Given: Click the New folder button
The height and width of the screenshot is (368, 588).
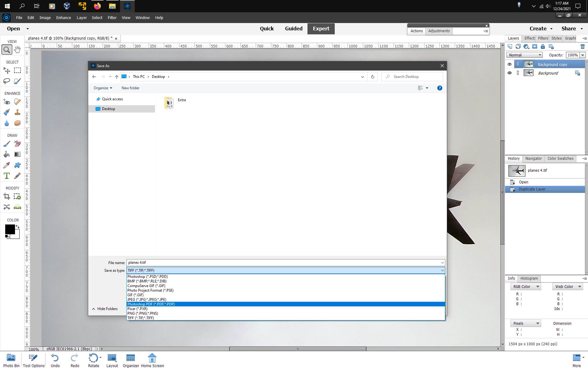Looking at the screenshot, I should (130, 88).
